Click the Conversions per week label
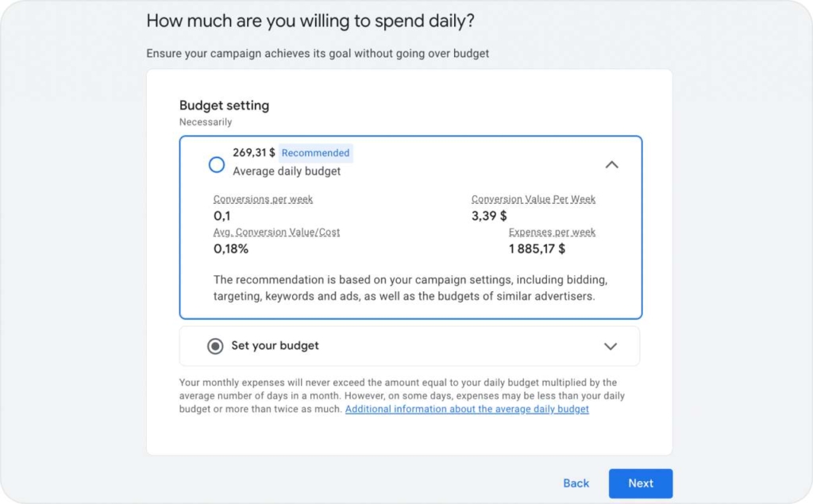The image size is (813, 504). coord(263,199)
